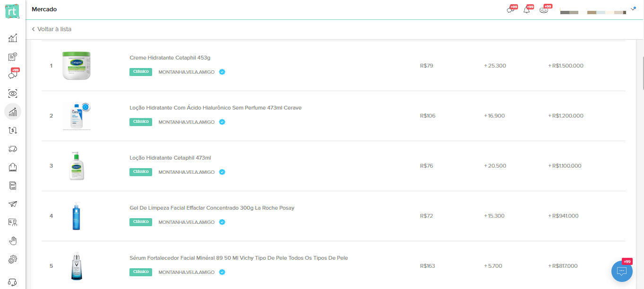Click La Roche Posay blue bottle thumbnail
The image size is (644, 289).
[x=76, y=216]
